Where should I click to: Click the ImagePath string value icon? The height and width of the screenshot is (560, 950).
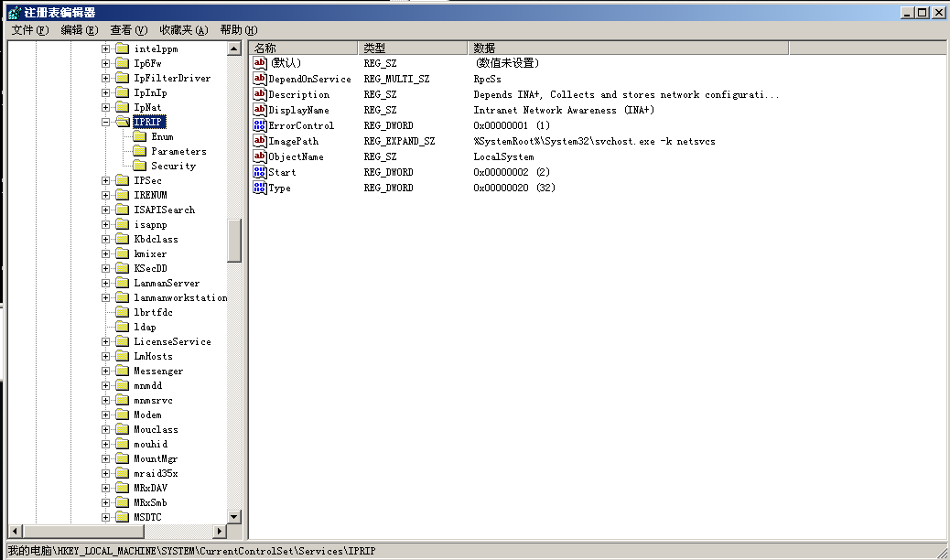(259, 141)
